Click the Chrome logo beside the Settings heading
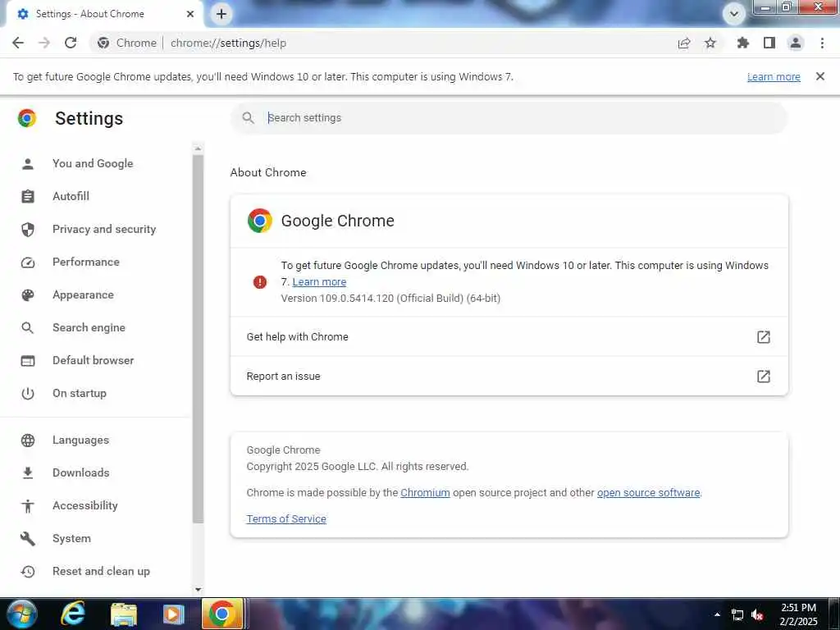The height and width of the screenshot is (630, 840). tap(27, 118)
